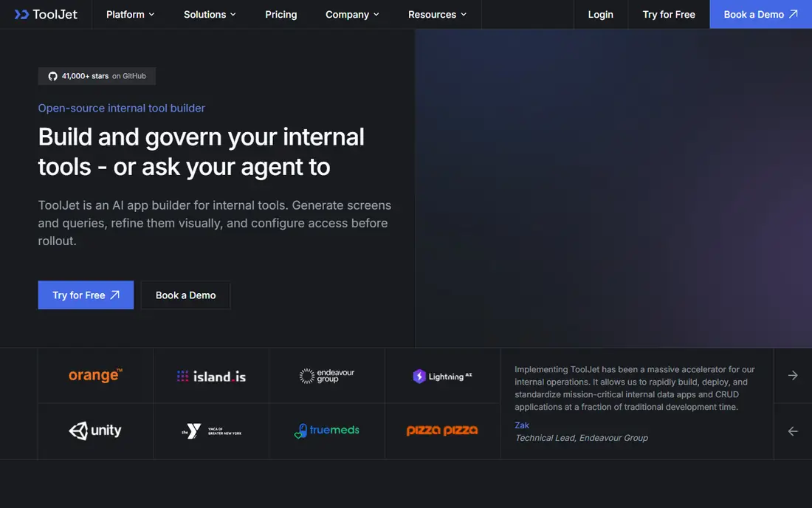Select the YMCA of Greater New York logo
The width and height of the screenshot is (812, 508).
pyautogui.click(x=211, y=431)
